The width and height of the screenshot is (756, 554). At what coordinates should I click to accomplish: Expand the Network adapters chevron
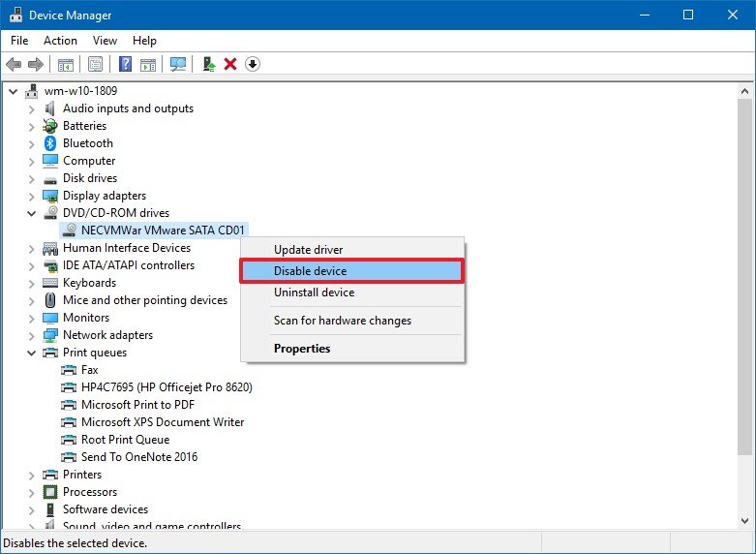pos(31,336)
